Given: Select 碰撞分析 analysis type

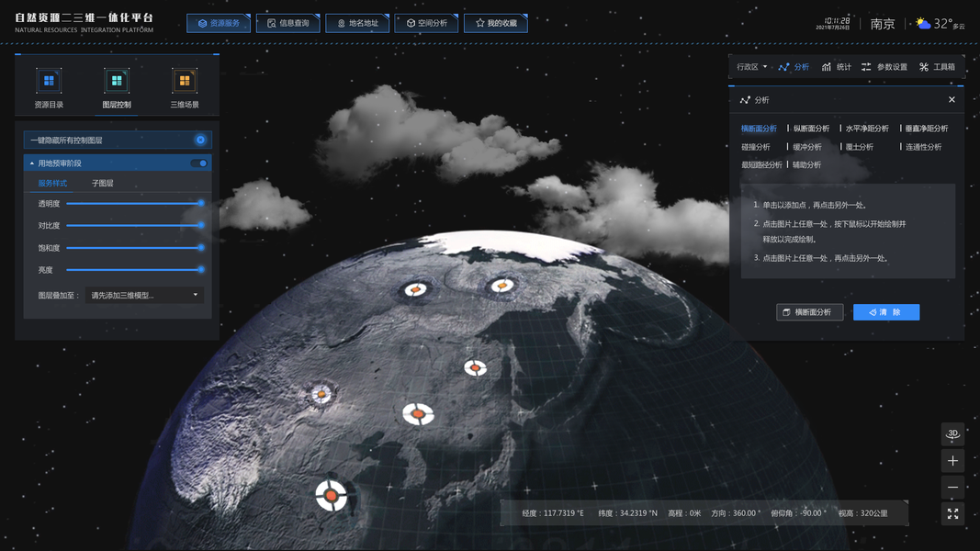Looking at the screenshot, I should (x=756, y=147).
